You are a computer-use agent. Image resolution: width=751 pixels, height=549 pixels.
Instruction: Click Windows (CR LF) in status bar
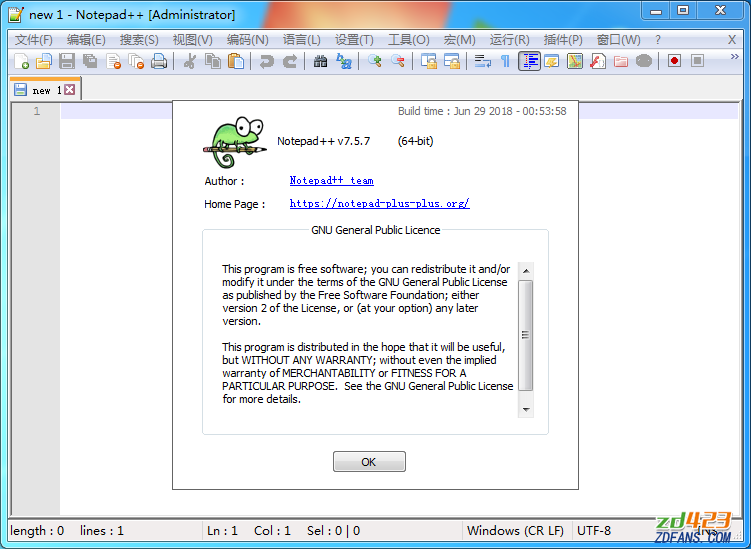(x=515, y=531)
